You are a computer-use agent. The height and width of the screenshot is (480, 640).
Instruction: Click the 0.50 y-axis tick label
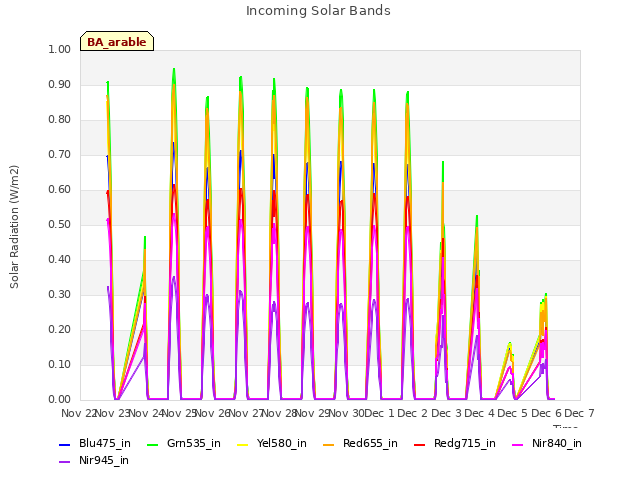click(59, 224)
